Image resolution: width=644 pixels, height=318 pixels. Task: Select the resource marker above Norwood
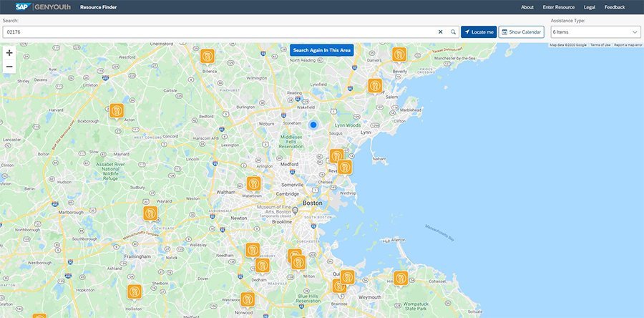pyautogui.click(x=248, y=299)
